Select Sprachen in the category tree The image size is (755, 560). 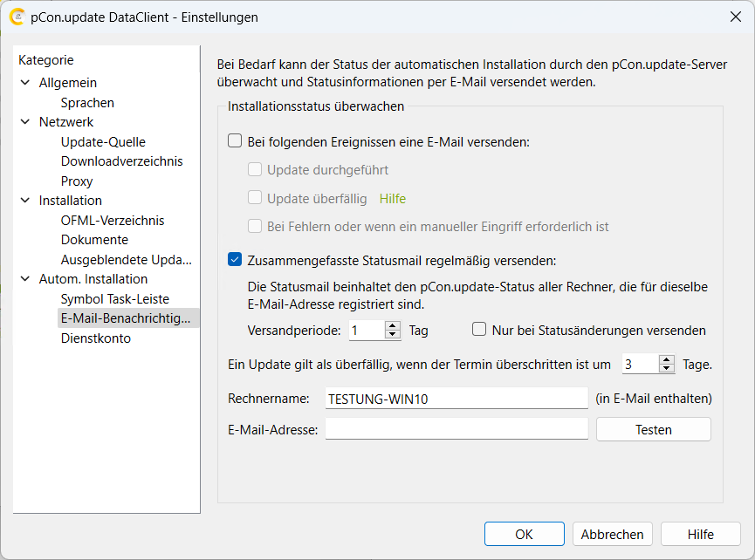87,103
